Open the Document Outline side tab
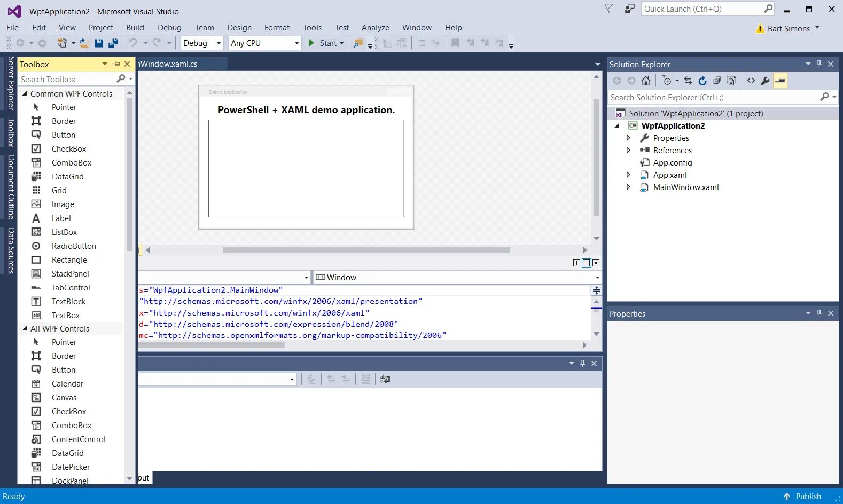Image resolution: width=843 pixels, height=504 pixels. (11, 187)
